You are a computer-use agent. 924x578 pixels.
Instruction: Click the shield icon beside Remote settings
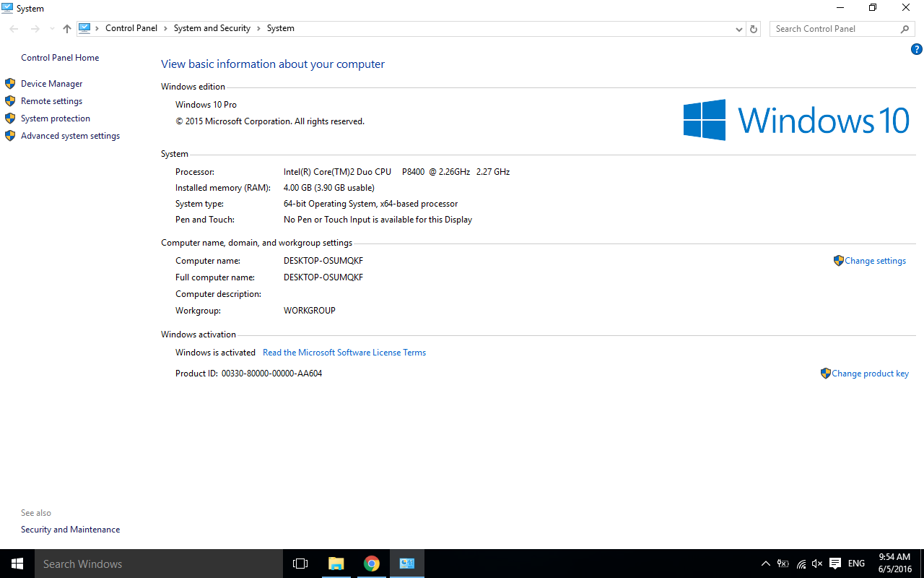pos(10,101)
